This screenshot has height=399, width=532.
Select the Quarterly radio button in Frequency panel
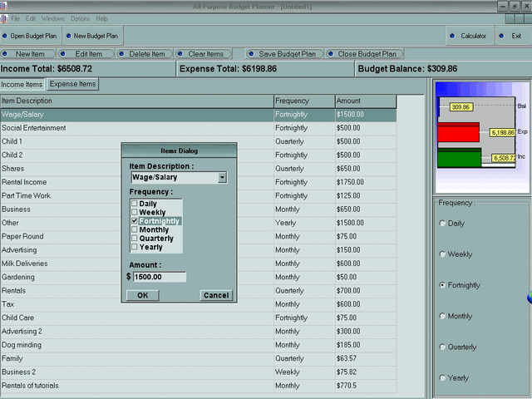point(442,347)
